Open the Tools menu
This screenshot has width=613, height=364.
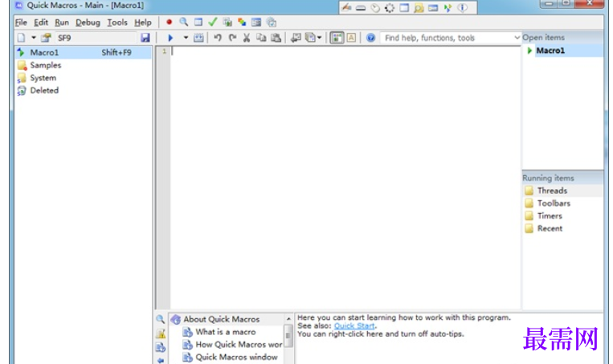[x=117, y=22]
